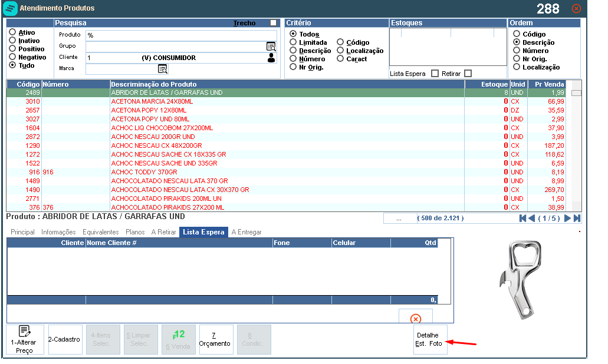Close window with red circle X
Viewport: 608px width, 364px height.
pos(577,8)
